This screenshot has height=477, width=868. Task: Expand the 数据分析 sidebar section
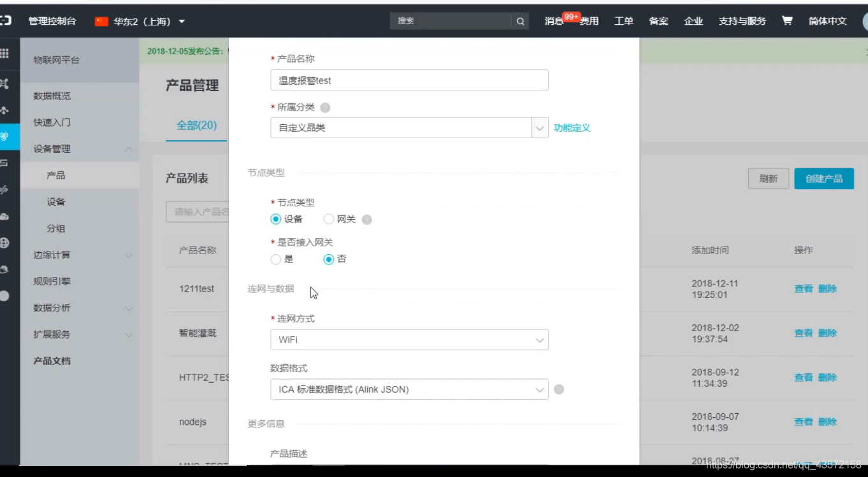129,308
